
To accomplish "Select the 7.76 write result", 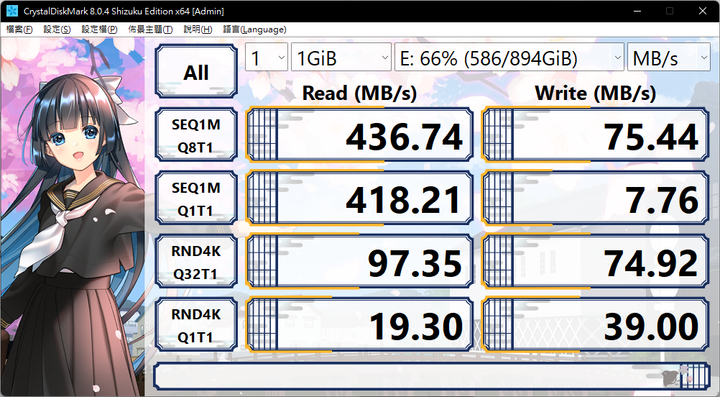I will tap(596, 198).
